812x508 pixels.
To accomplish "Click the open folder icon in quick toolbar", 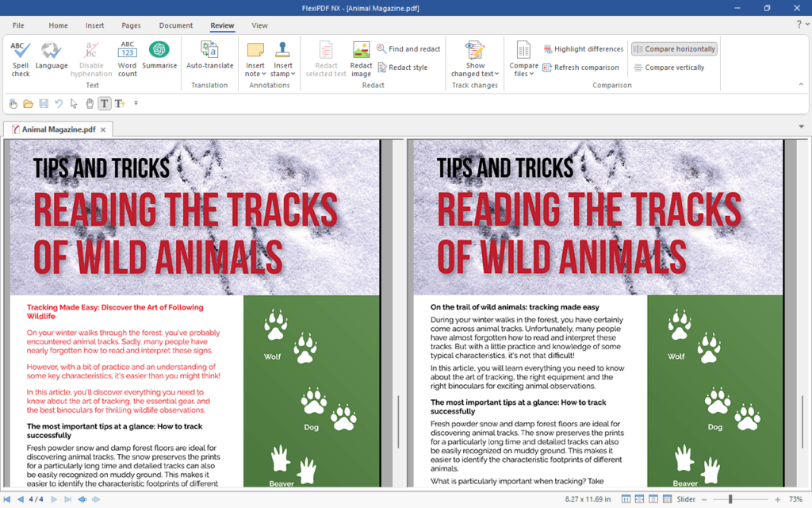I will (x=28, y=103).
